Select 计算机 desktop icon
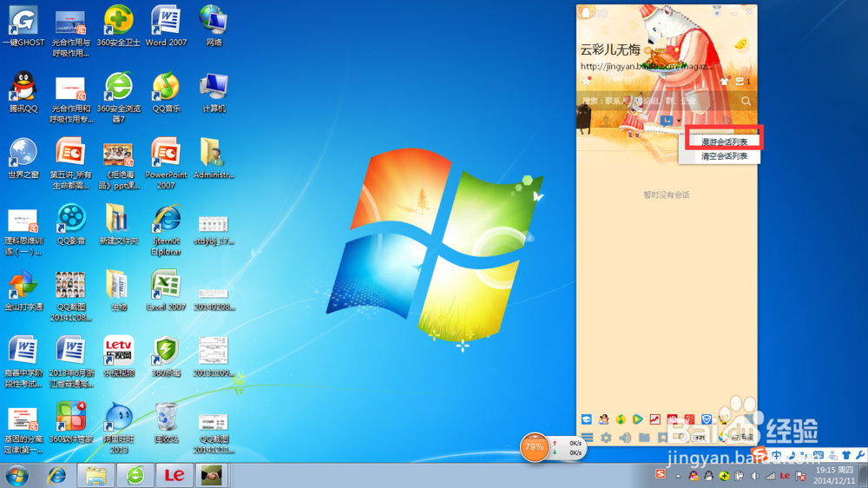868x488 pixels. tap(214, 92)
